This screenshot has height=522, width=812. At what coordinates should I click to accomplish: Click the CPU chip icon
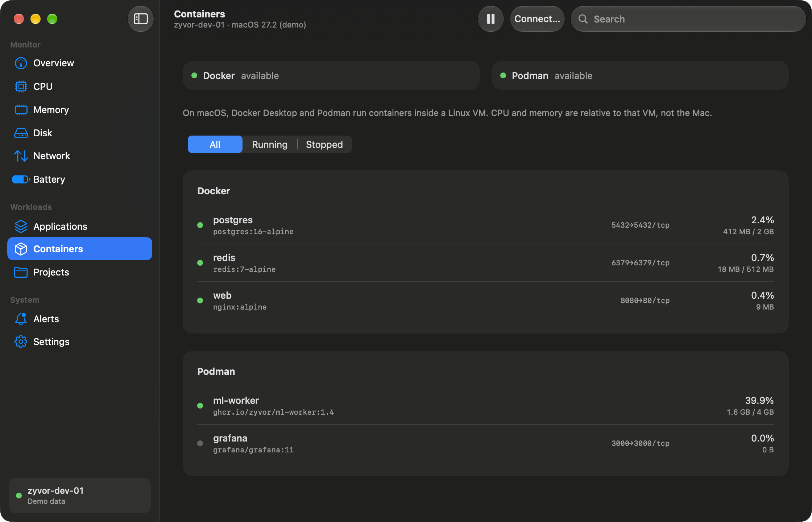point(21,86)
